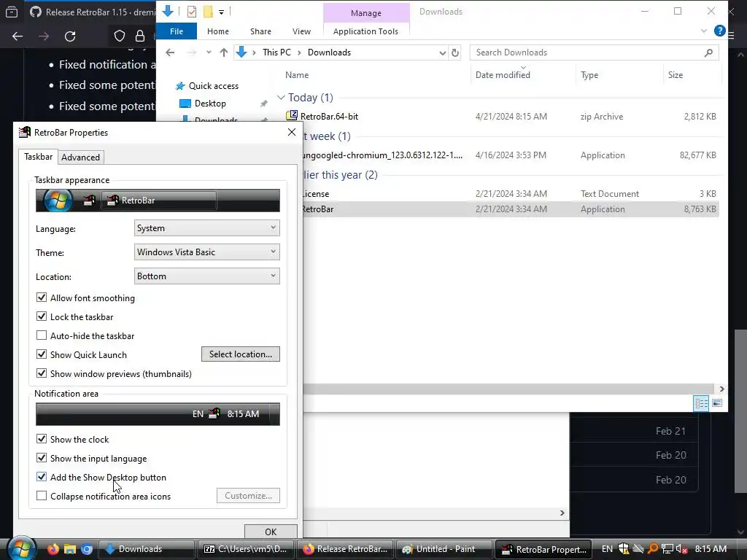
Task: Click Explorer horizontal scrollbar right arrow
Action: point(721,389)
